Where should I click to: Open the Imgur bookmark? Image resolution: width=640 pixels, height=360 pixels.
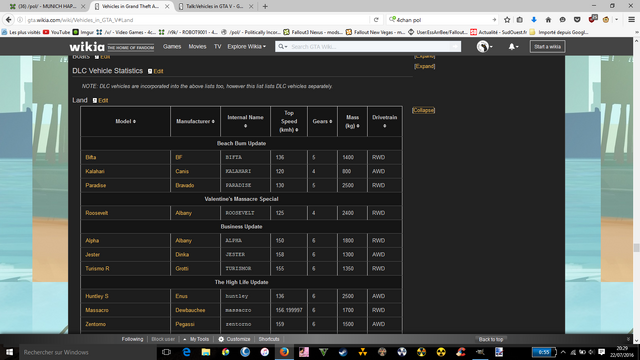(83, 32)
